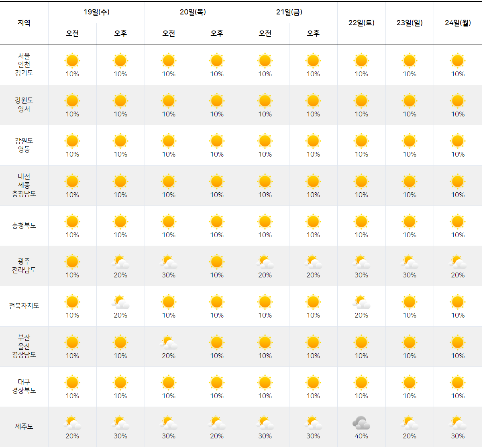Image resolution: width=483 pixels, height=448 pixels.
Task: Click the partly cloudy icon for 광주 22일(토)
Action: click(361, 262)
